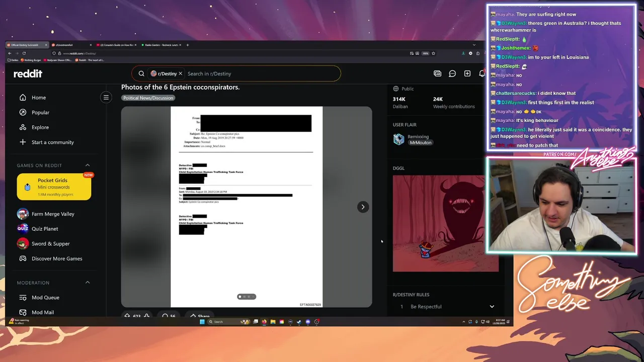
Task: Click the gallery page indicator dots
Action: (x=247, y=297)
